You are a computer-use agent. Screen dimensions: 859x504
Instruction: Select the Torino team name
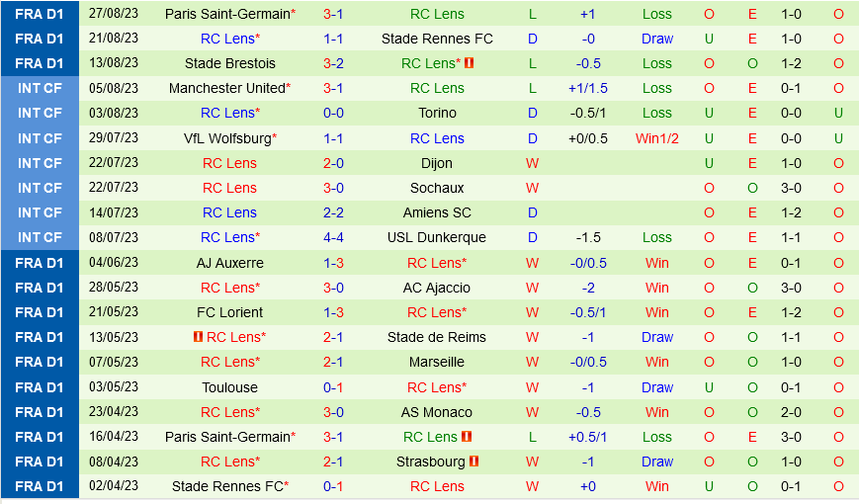(x=437, y=113)
